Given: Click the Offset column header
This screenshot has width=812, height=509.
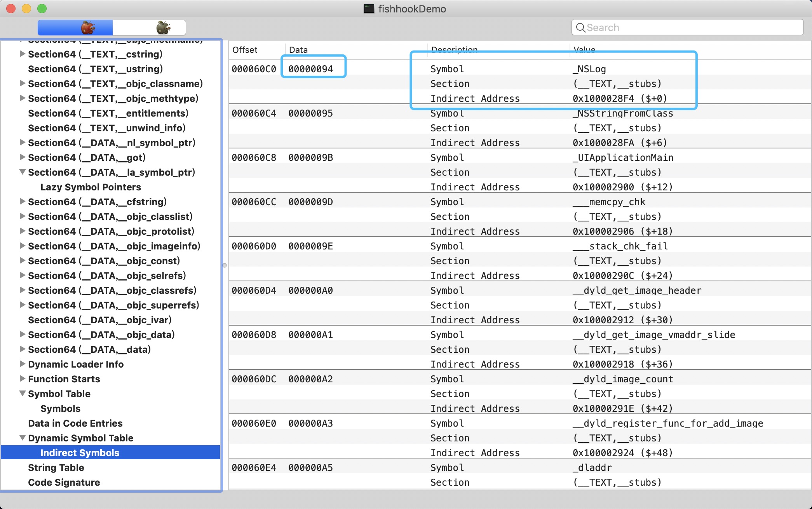Looking at the screenshot, I should 245,50.
